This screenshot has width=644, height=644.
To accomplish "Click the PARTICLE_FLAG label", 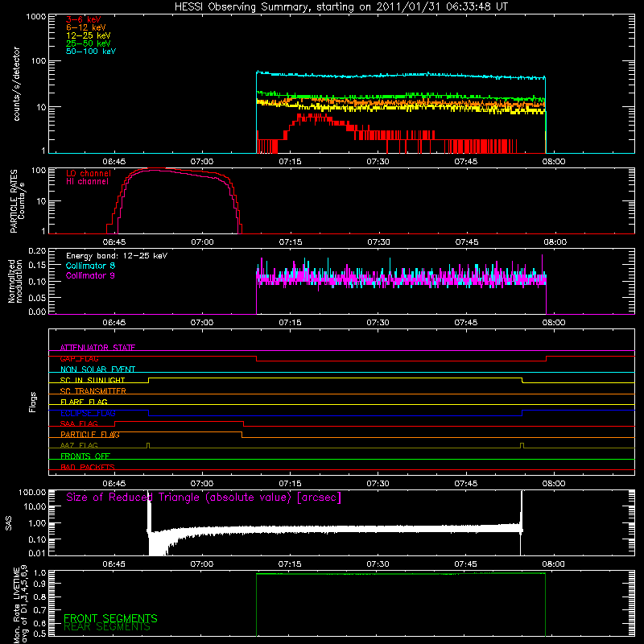I will [x=90, y=435].
